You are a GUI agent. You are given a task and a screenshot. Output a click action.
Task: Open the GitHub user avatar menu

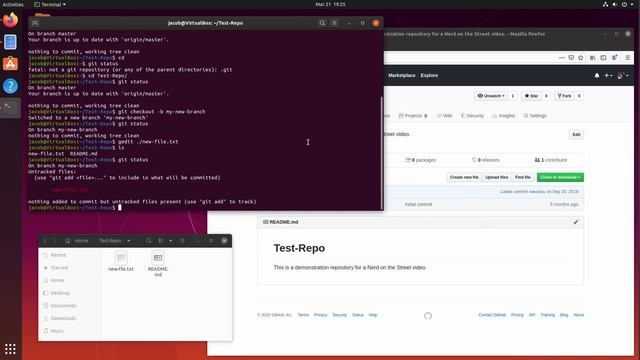(623, 76)
